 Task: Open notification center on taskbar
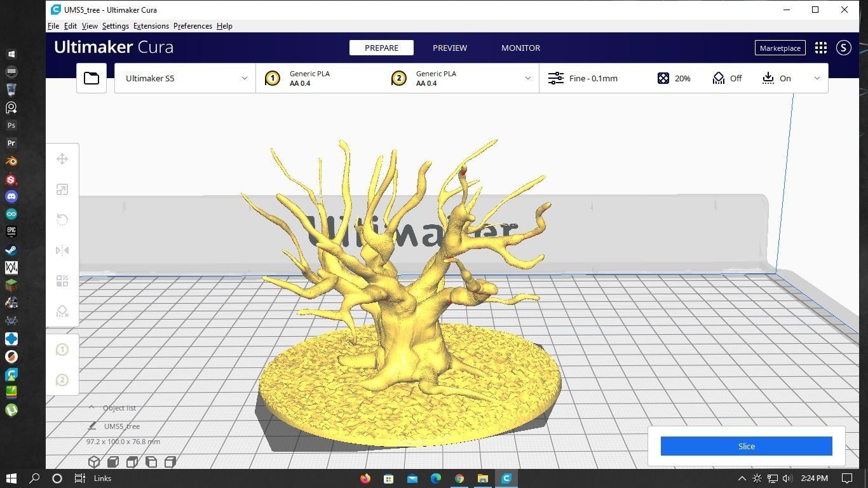tap(847, 478)
